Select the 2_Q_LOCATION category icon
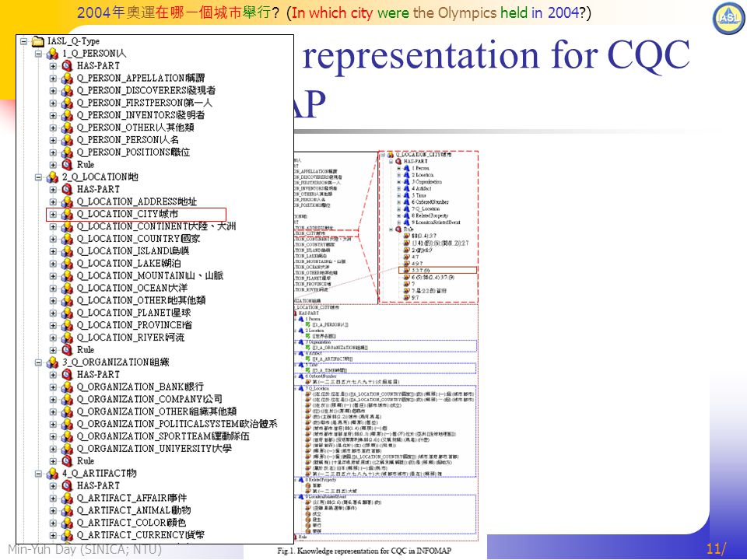The height and width of the screenshot is (560, 747). 52,177
